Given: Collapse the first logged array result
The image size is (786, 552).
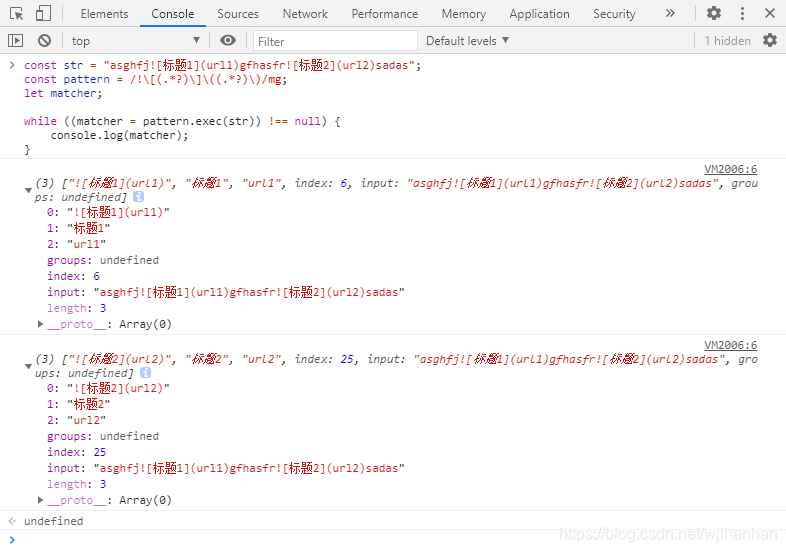Looking at the screenshot, I should pos(29,190).
